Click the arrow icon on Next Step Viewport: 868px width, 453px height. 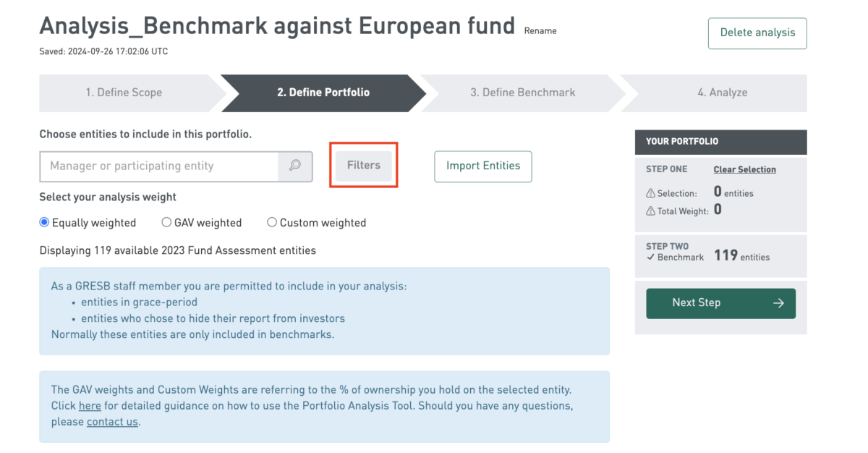(x=778, y=303)
